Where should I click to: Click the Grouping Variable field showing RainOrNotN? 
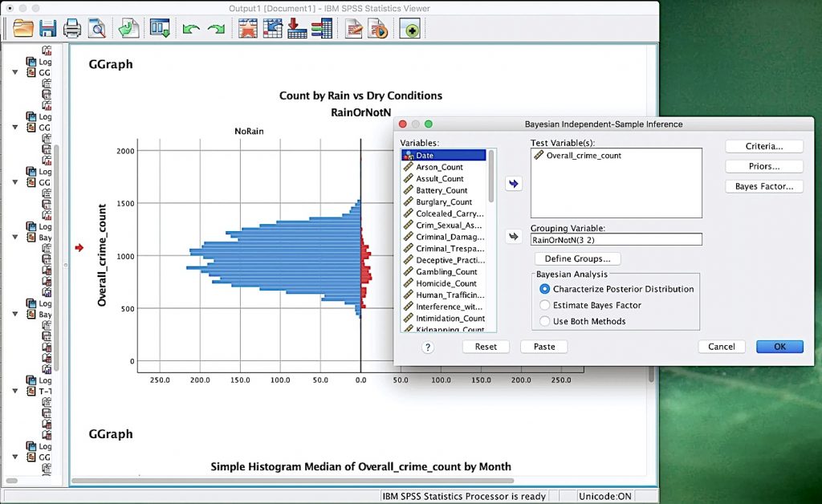point(616,238)
